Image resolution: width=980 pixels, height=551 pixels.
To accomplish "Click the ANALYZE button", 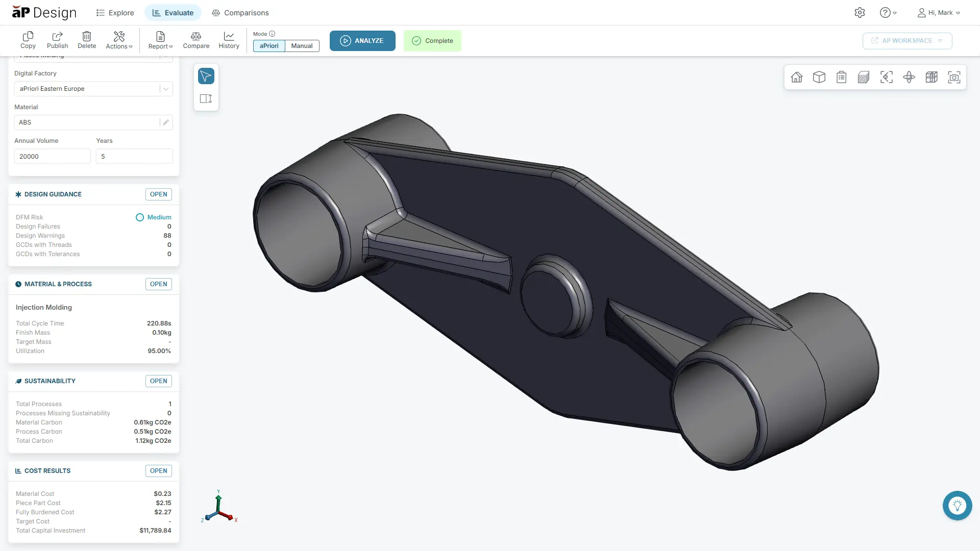I will tap(362, 40).
